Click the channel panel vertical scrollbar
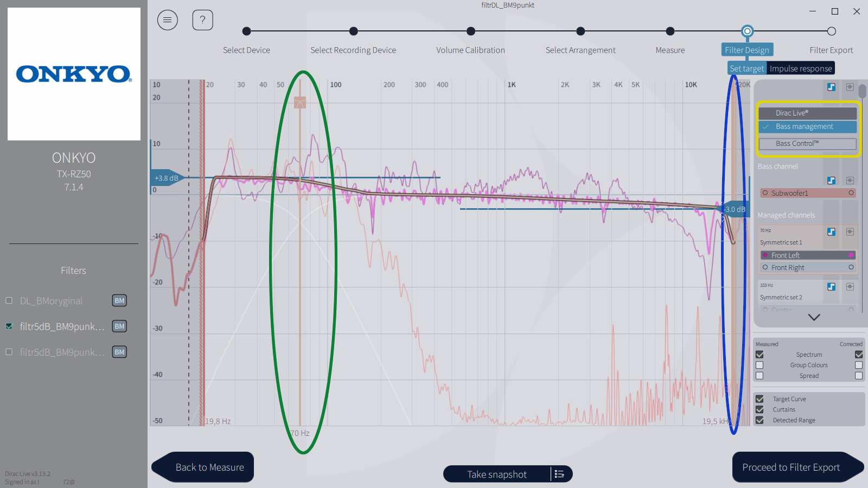The width and height of the screenshot is (868, 488). tap(863, 91)
